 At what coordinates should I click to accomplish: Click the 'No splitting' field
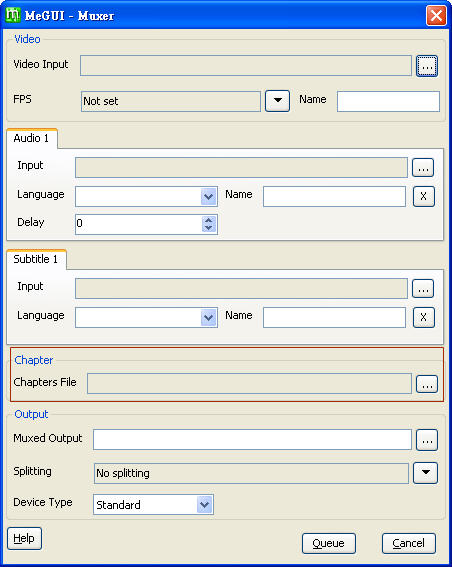pos(251,473)
